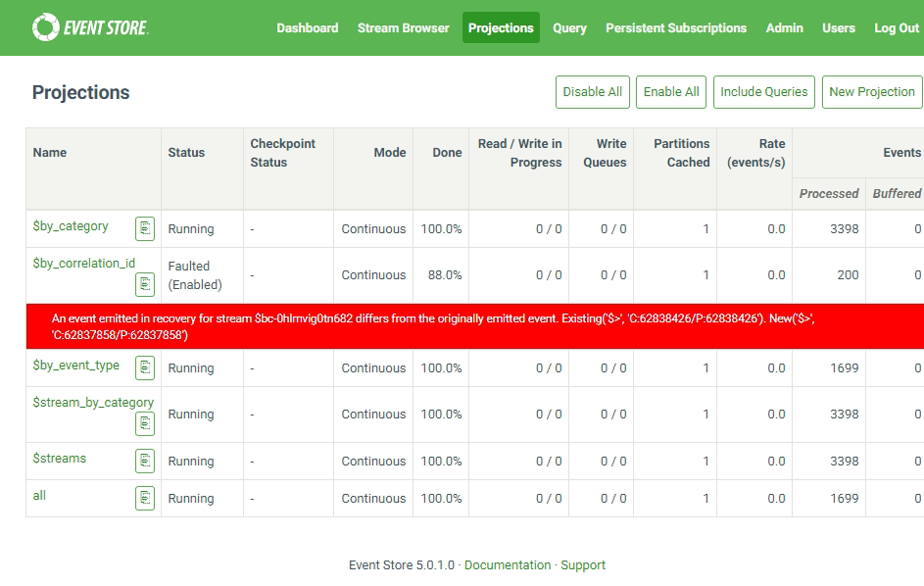Click the Projections page heading
The width and height of the screenshot is (924, 586).
coord(80,92)
